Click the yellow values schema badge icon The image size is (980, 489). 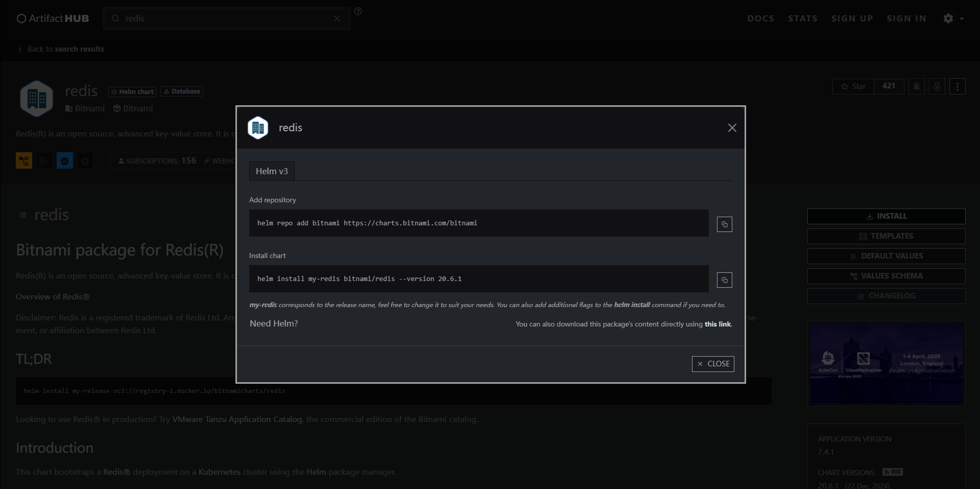tap(24, 160)
